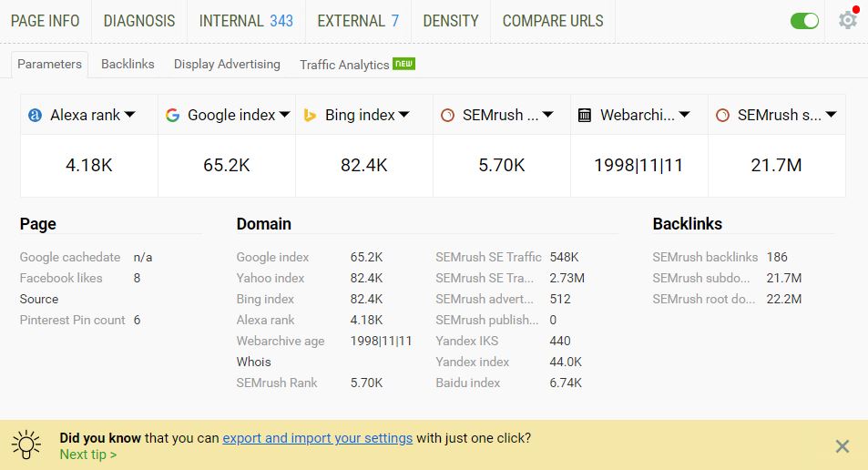Click the 1998|11|11 Webarchive card value

[x=638, y=165]
